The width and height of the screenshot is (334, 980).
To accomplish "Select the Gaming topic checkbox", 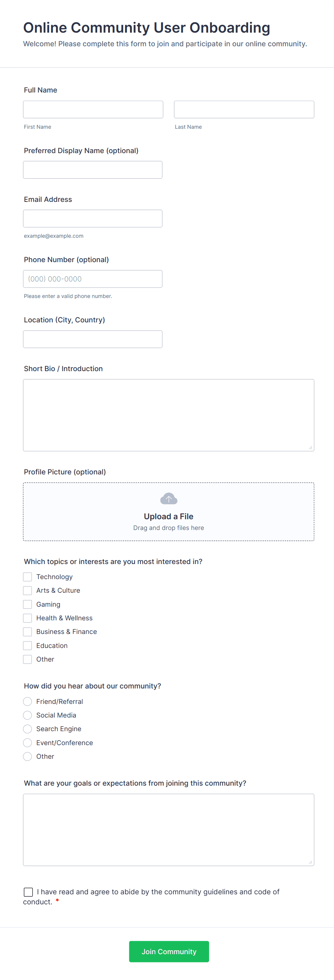I will (27, 604).
